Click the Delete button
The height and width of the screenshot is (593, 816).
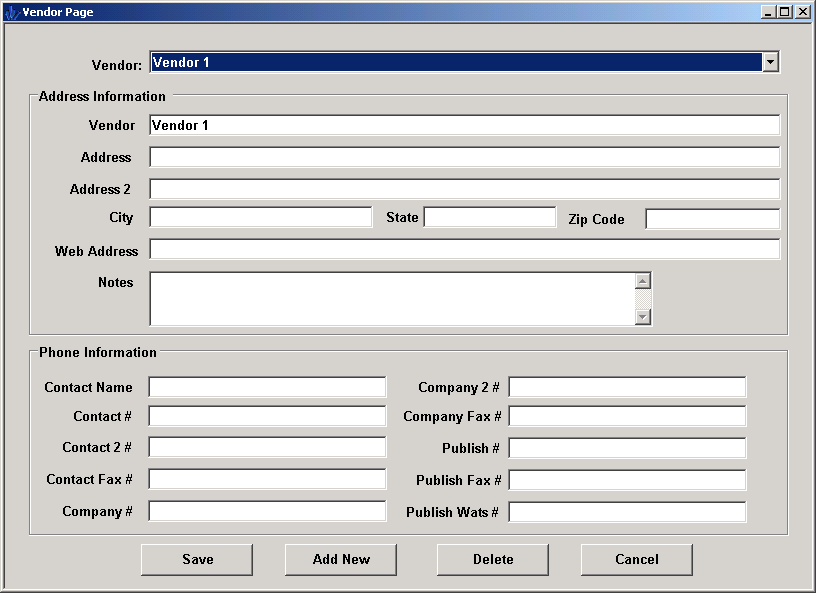click(493, 560)
